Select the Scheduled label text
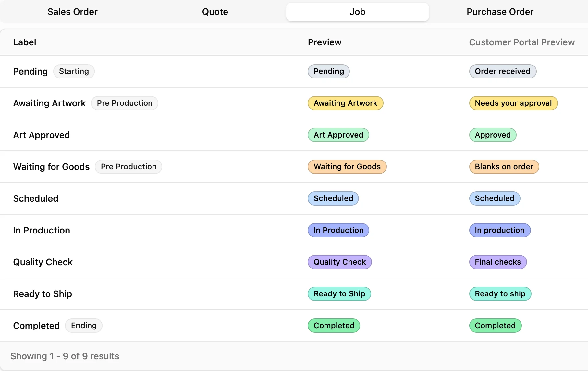This screenshot has height=371, width=588. pos(36,198)
